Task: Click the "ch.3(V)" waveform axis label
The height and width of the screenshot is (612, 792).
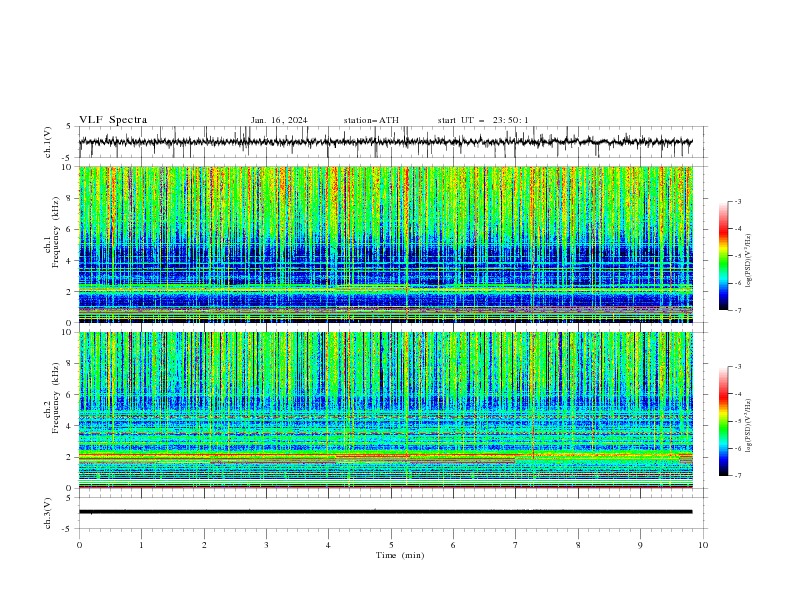Action: click(x=48, y=513)
